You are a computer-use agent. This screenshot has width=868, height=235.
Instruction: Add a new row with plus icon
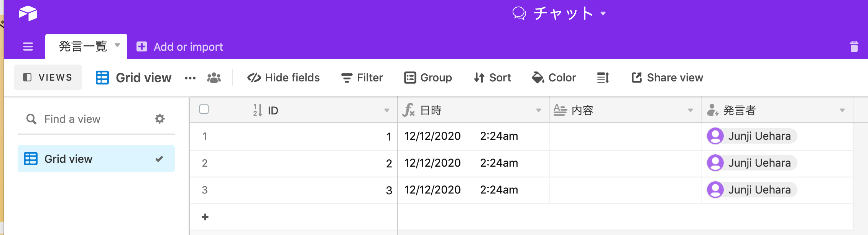205,217
